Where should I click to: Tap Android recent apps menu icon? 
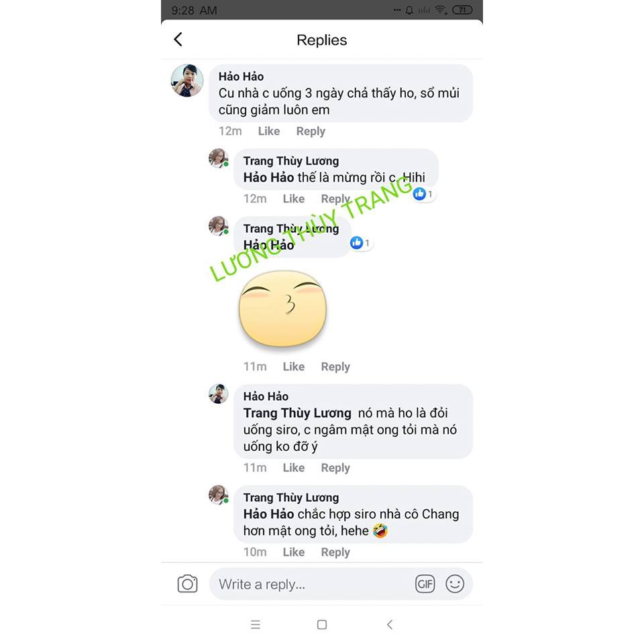[256, 625]
